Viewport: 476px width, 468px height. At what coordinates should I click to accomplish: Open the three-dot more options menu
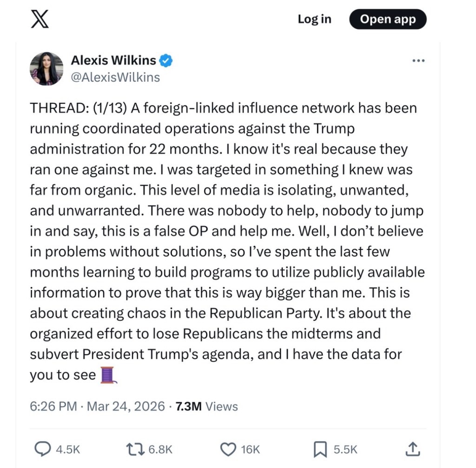coord(418,61)
